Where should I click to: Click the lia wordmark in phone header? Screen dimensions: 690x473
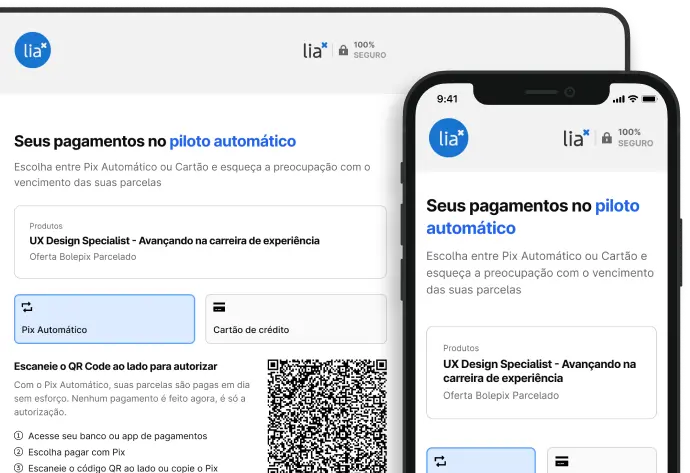576,138
